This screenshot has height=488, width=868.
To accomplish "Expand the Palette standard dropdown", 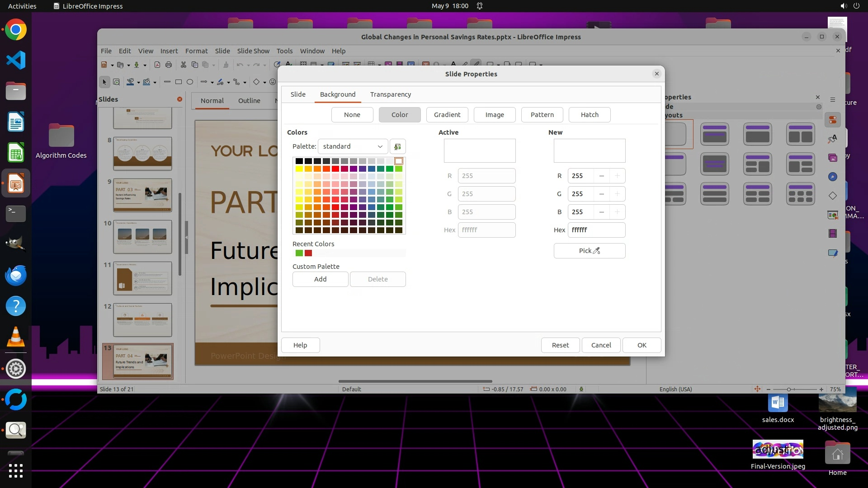I will click(x=353, y=146).
